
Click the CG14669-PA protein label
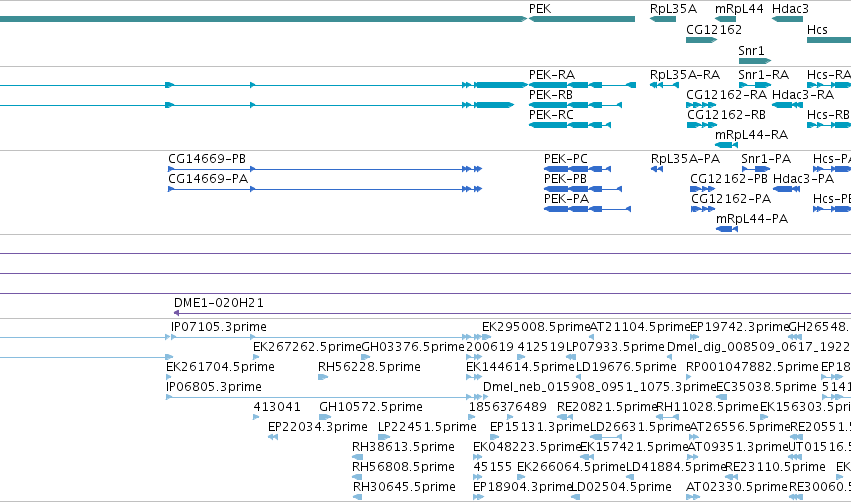pos(208,179)
